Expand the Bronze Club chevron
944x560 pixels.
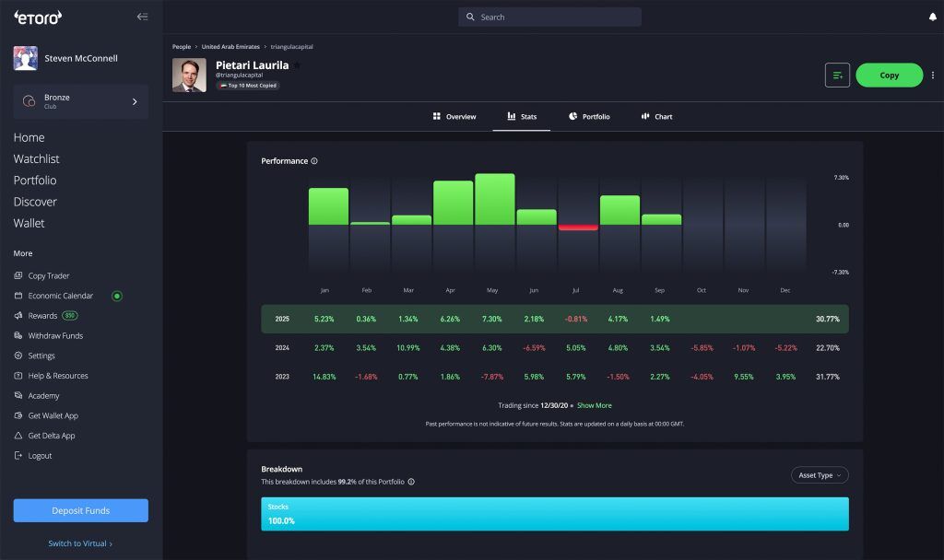coord(135,101)
